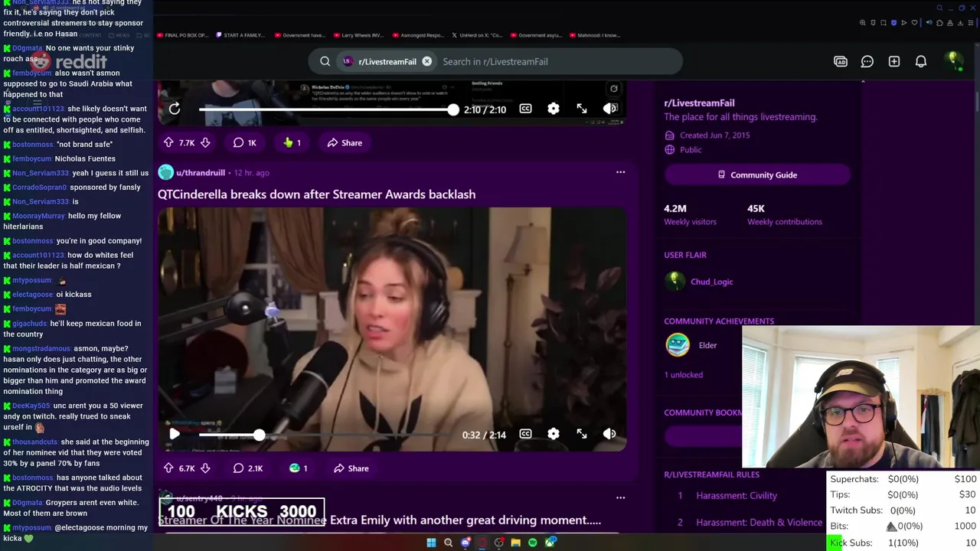
Task: Open the 1K comments on top post
Action: point(245,142)
